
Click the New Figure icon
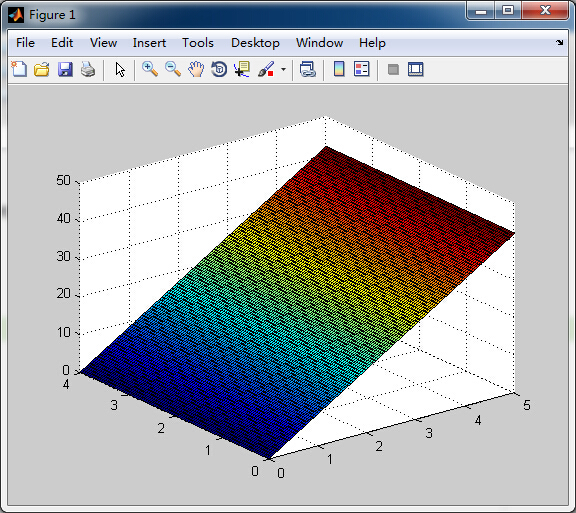[x=19, y=69]
